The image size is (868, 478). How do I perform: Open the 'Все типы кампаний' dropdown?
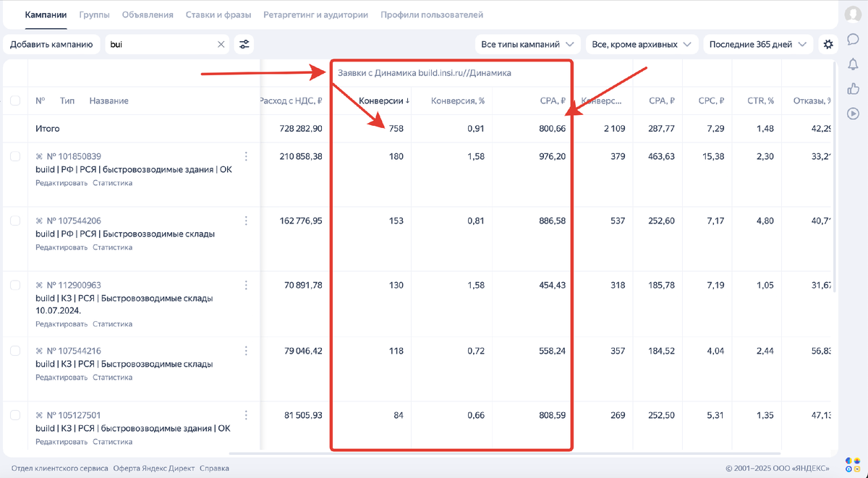coord(527,45)
